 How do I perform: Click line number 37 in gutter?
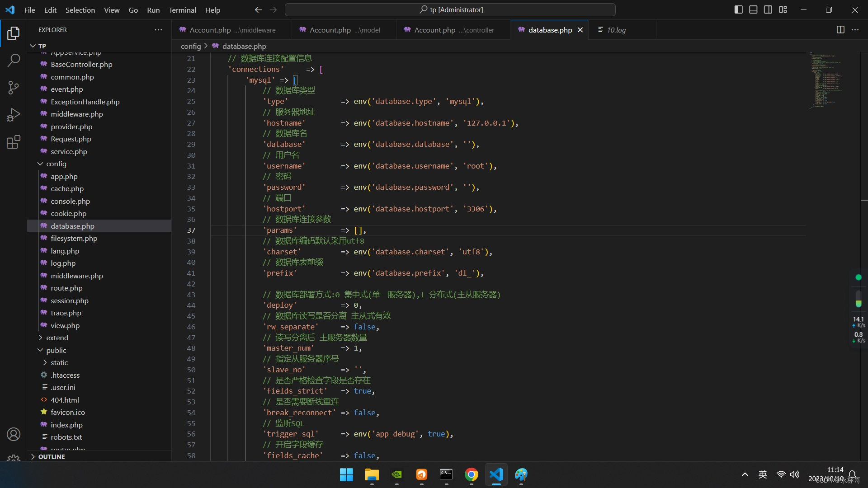tap(191, 230)
